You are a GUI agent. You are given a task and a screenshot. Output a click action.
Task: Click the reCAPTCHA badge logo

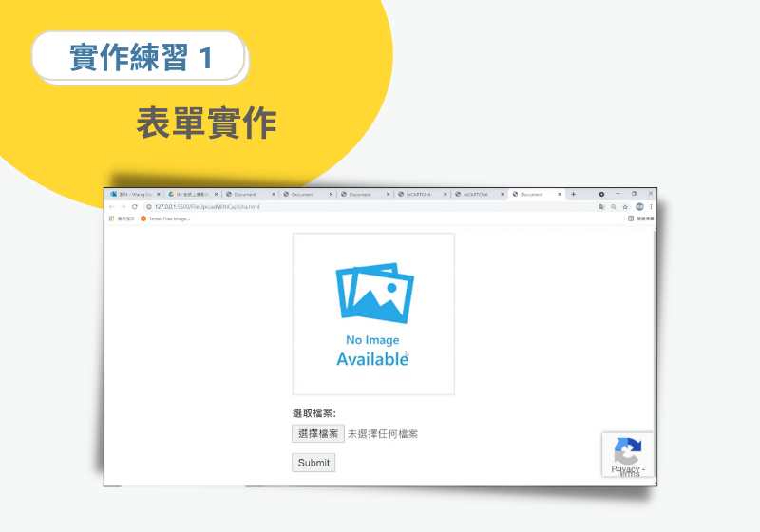(628, 450)
